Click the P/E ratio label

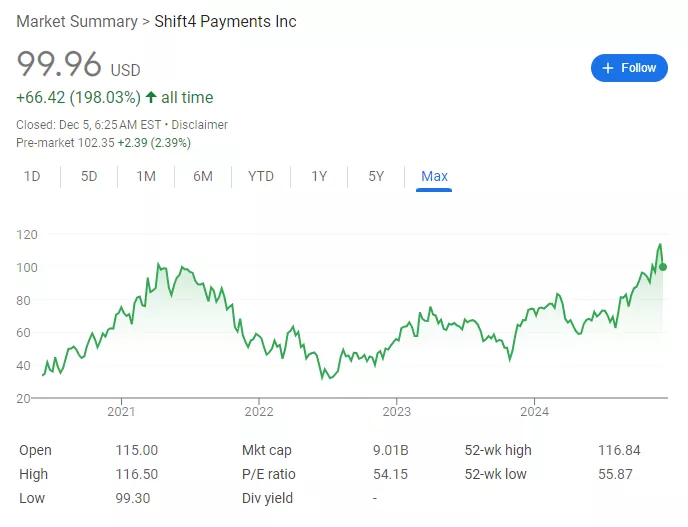tap(269, 474)
